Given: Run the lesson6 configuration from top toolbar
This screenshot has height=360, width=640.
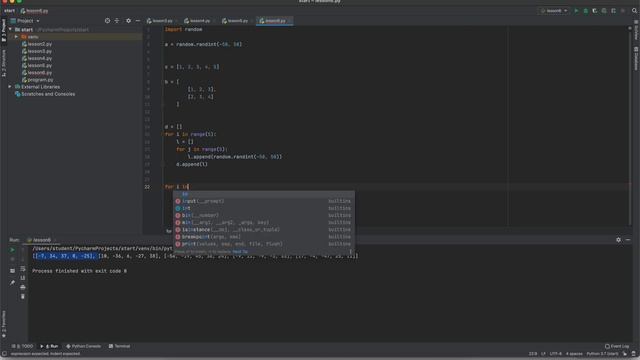Looking at the screenshot, I should point(576,11).
